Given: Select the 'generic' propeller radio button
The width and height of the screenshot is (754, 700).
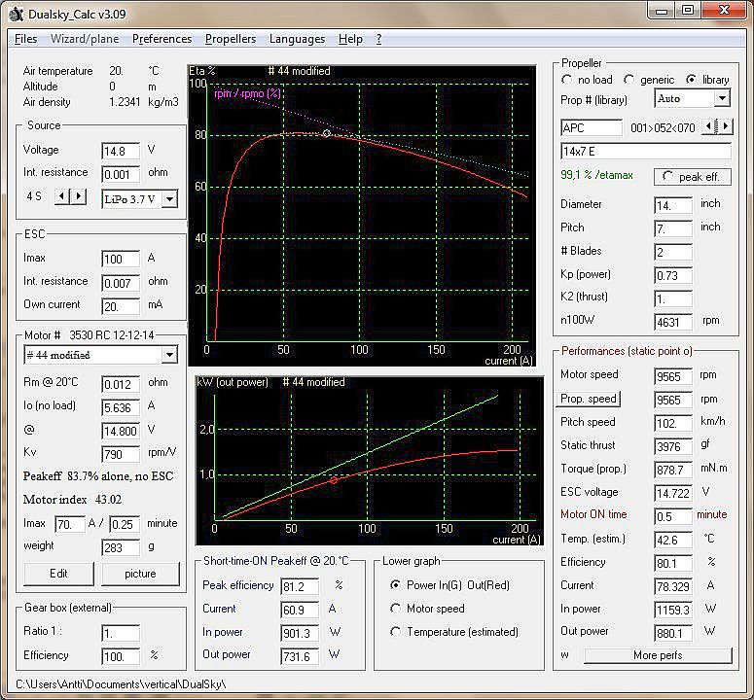Looking at the screenshot, I should [629, 80].
